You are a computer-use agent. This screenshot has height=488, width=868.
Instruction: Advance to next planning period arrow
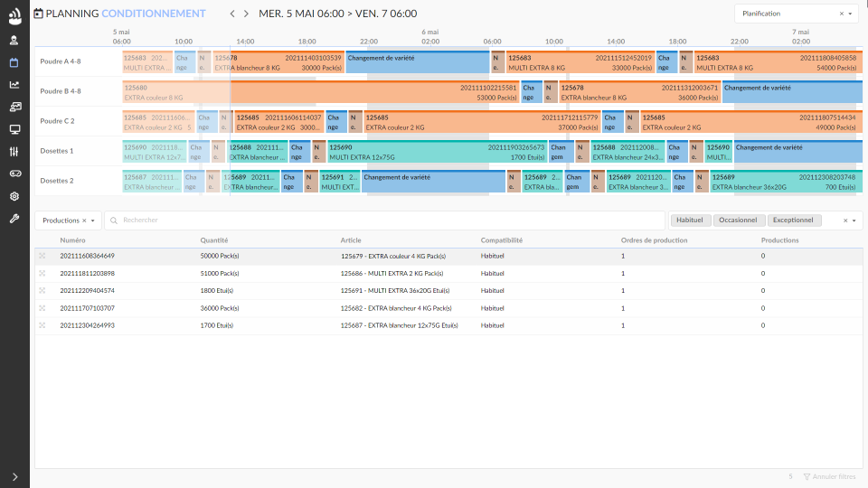[x=246, y=14]
